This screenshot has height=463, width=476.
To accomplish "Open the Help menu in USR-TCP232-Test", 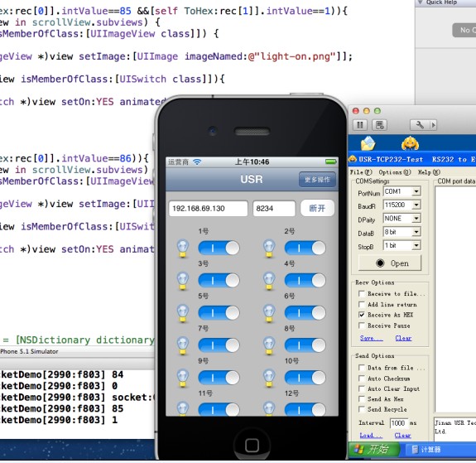I will pos(429,172).
